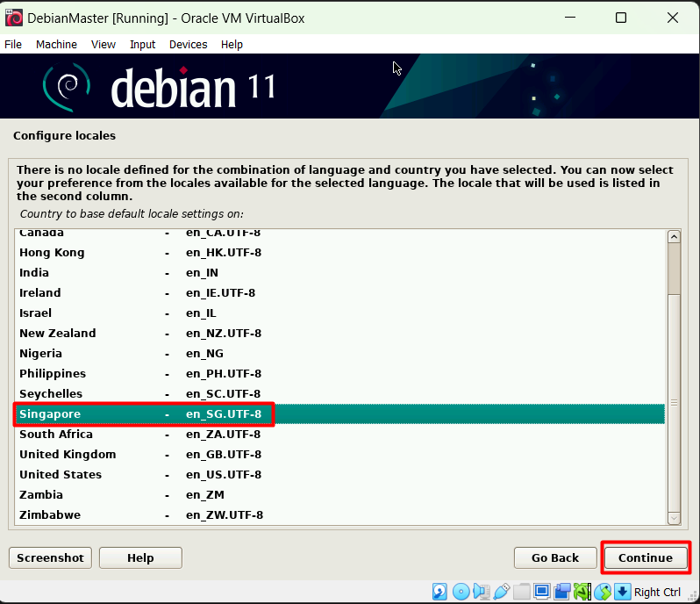
Task: Click the green CPU execution engine icon
Action: coord(582,592)
